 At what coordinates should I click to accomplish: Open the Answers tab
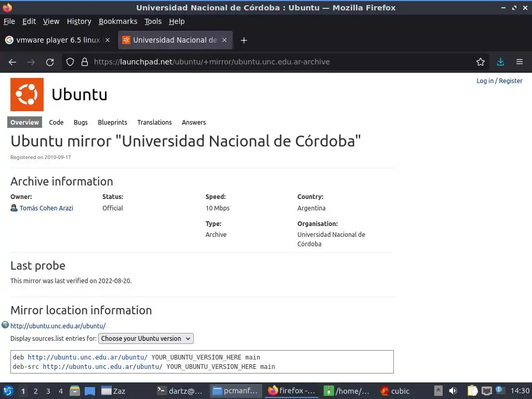point(194,123)
